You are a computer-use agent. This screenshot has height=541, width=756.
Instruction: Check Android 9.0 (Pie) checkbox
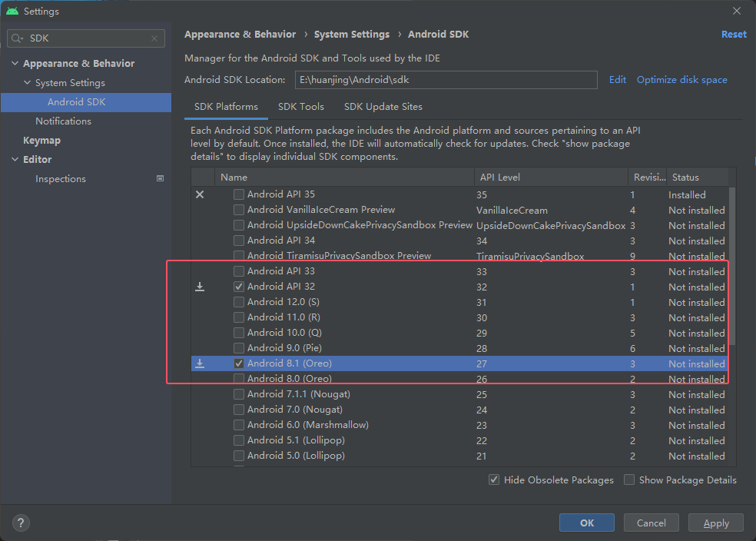tap(239, 347)
